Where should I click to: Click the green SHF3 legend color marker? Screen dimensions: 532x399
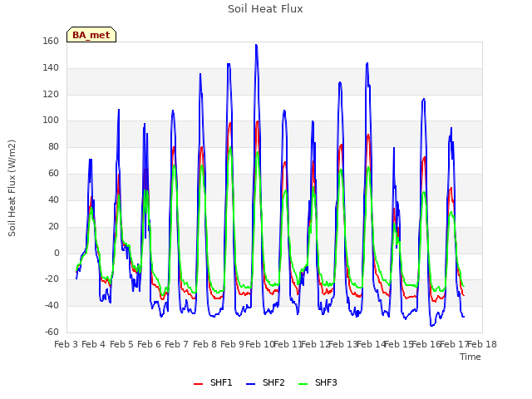click(303, 384)
